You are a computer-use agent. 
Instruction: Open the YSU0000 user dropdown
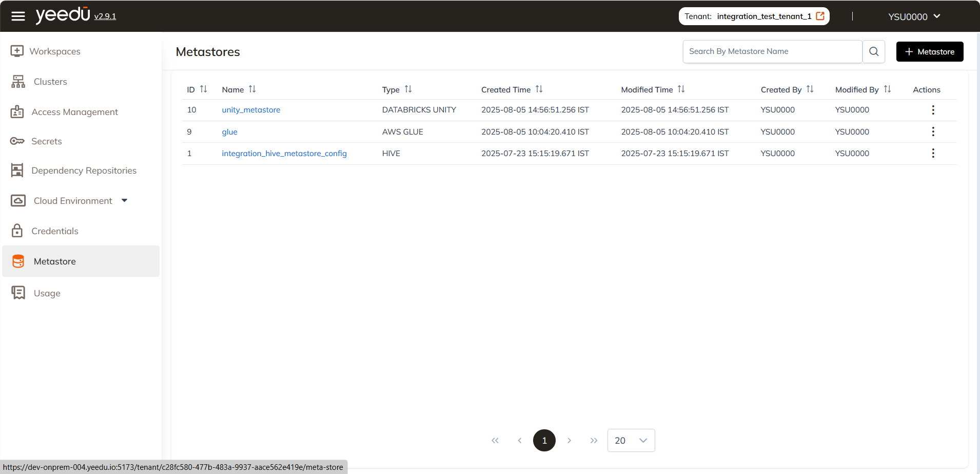coord(914,16)
